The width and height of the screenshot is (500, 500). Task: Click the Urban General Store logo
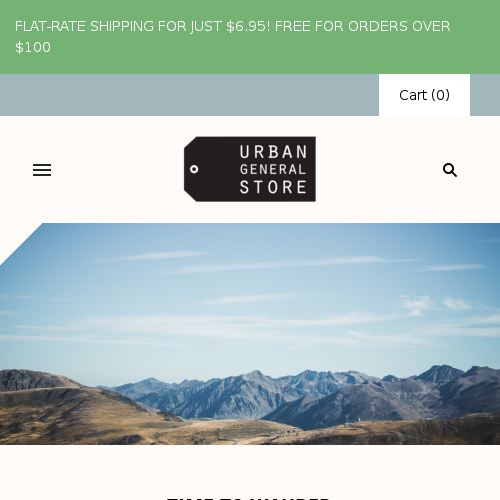point(250,169)
